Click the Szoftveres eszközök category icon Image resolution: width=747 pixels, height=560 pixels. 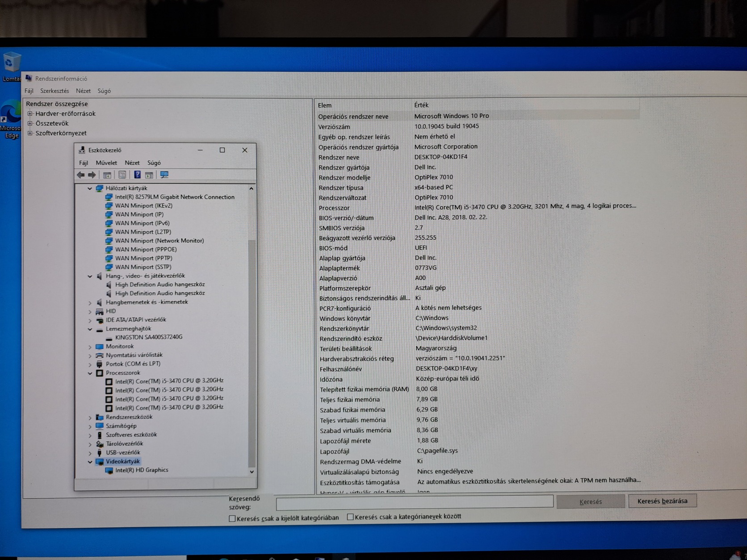coord(100,435)
